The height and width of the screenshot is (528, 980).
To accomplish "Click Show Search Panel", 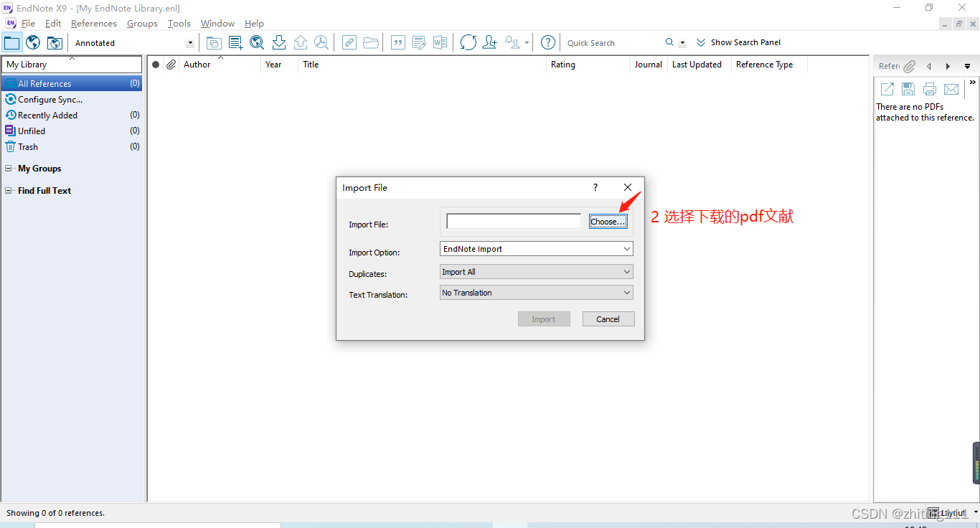I will (738, 42).
